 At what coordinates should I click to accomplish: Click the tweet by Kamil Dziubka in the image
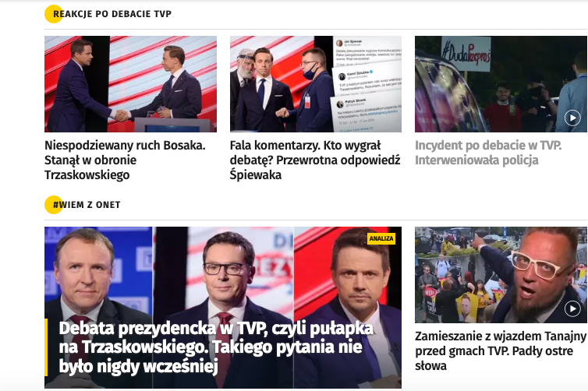coord(367,80)
